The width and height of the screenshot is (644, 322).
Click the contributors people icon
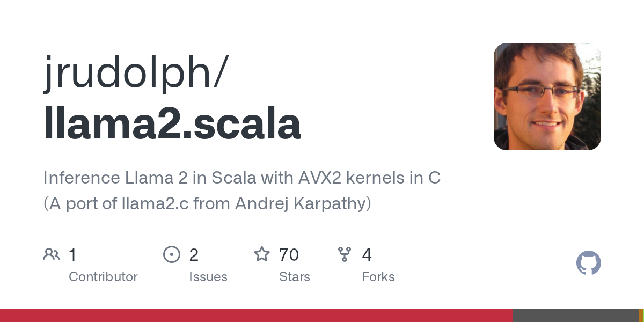point(52,254)
